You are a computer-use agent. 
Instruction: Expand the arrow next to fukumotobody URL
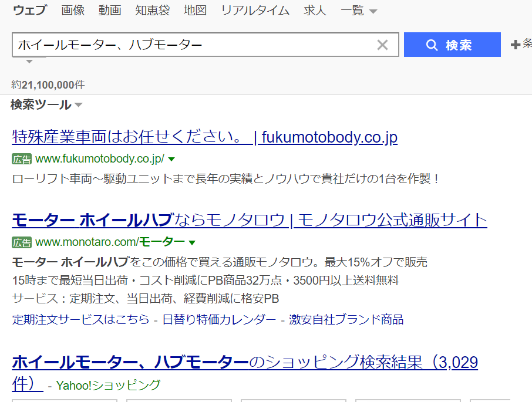[x=171, y=159]
